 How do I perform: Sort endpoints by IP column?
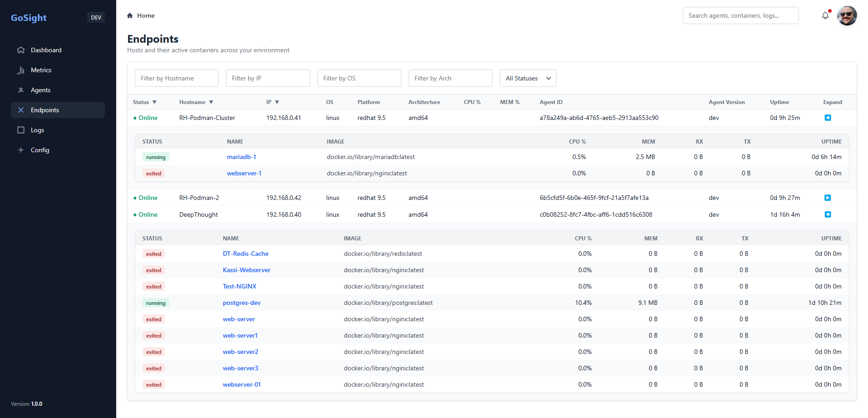272,102
